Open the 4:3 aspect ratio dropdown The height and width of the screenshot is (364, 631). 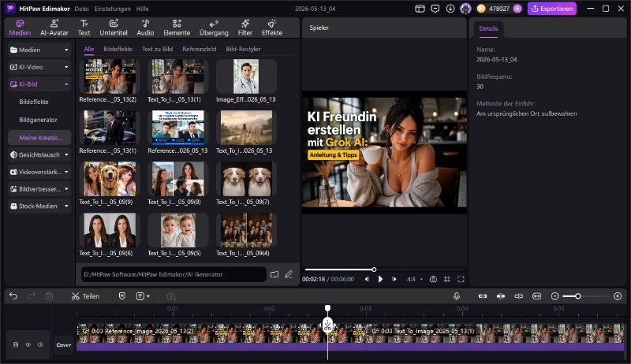[415, 279]
